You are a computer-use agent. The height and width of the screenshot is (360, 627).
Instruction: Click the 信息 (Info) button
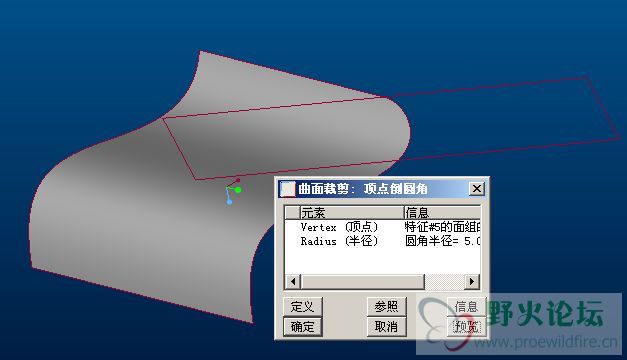[x=466, y=306]
